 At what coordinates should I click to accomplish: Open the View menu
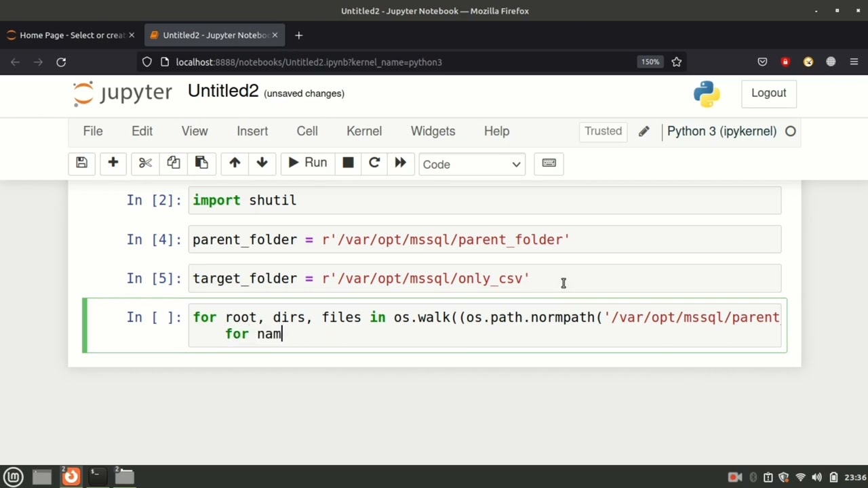point(195,131)
